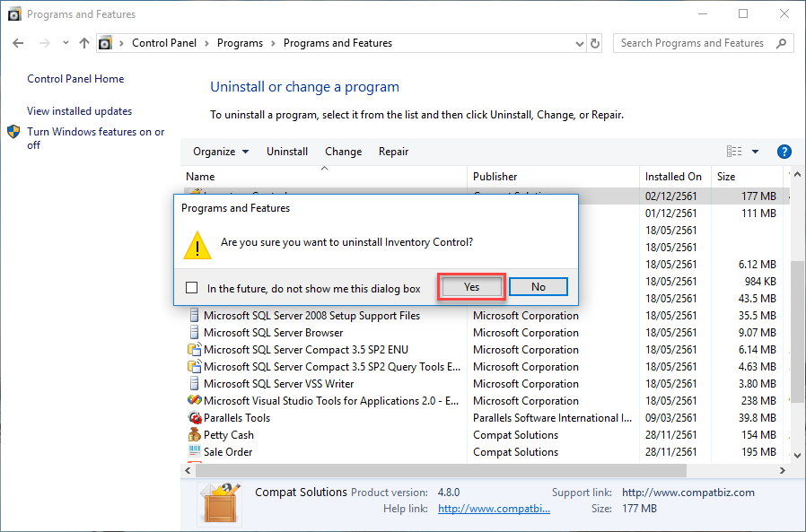The width and height of the screenshot is (806, 532).
Task: Click the change view icon
Action: point(734,151)
